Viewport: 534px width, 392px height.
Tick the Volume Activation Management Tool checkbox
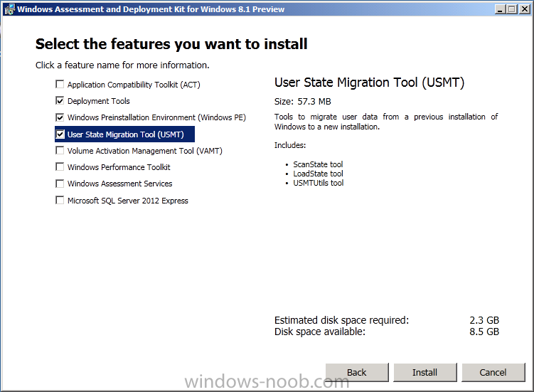click(x=60, y=151)
